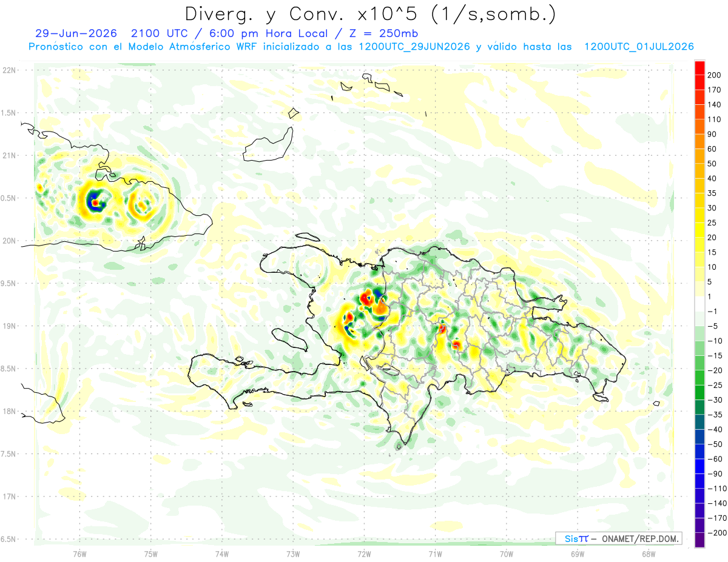Click the color bar label '35'
This screenshot has height=562, width=728.
(x=712, y=193)
